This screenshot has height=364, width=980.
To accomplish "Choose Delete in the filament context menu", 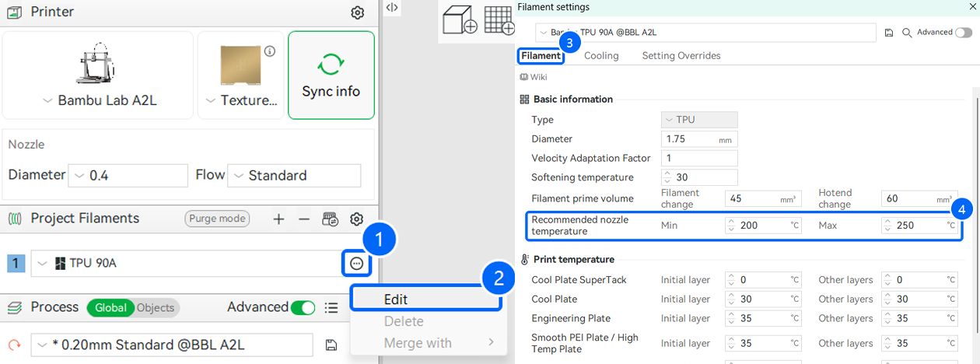I will (x=404, y=321).
